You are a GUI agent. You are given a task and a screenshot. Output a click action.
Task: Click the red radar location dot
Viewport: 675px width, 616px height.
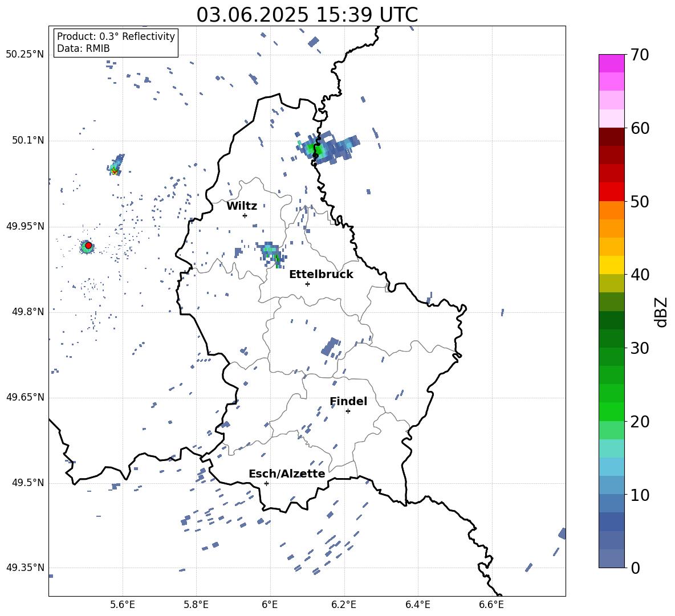[88, 246]
